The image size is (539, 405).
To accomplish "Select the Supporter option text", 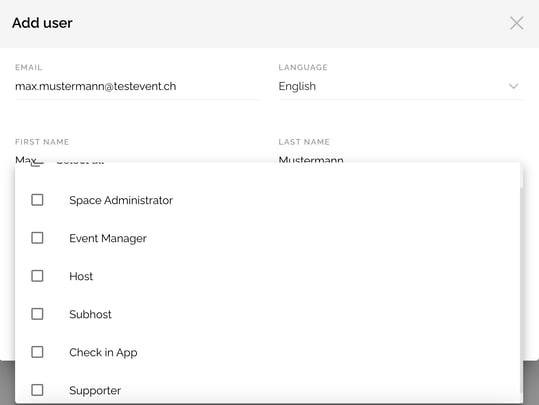I will coord(95,391).
